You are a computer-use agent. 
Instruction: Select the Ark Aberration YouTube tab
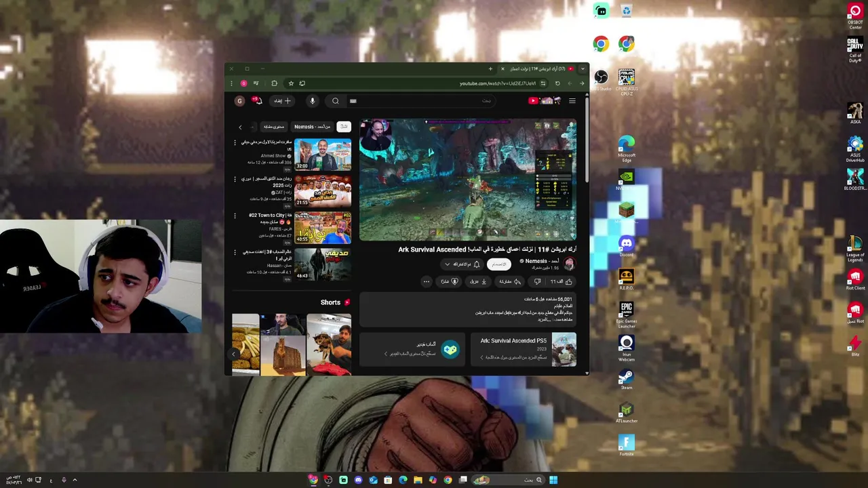pos(537,68)
